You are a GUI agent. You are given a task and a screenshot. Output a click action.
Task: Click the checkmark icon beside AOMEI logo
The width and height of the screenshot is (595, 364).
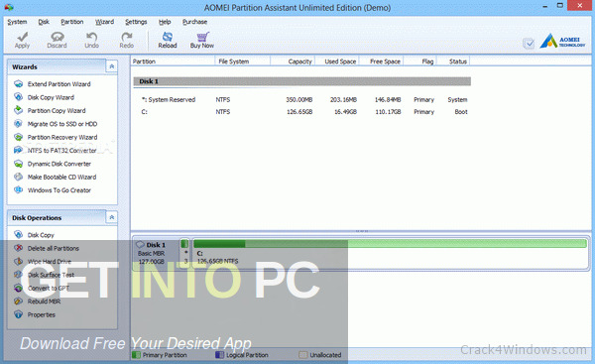tap(529, 44)
